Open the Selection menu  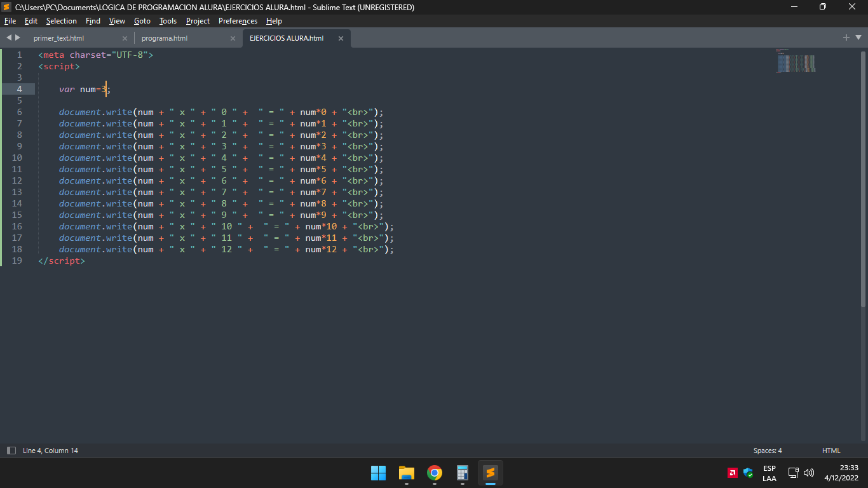(62, 21)
